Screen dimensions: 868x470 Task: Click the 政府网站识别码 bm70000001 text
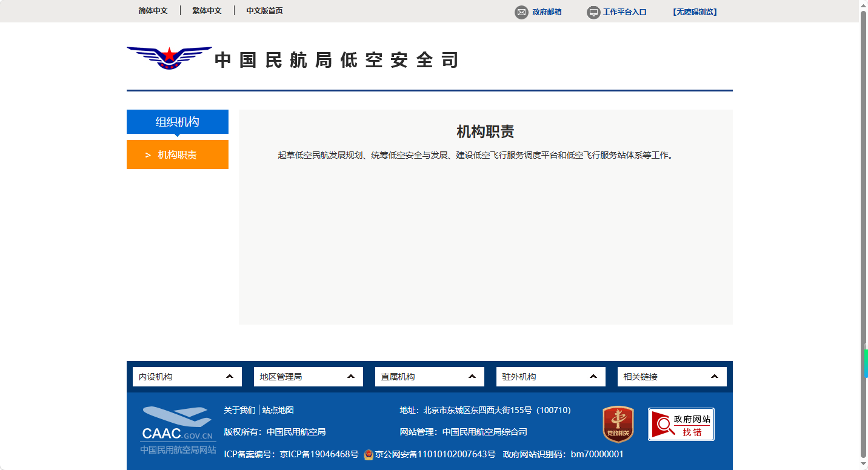563,454
